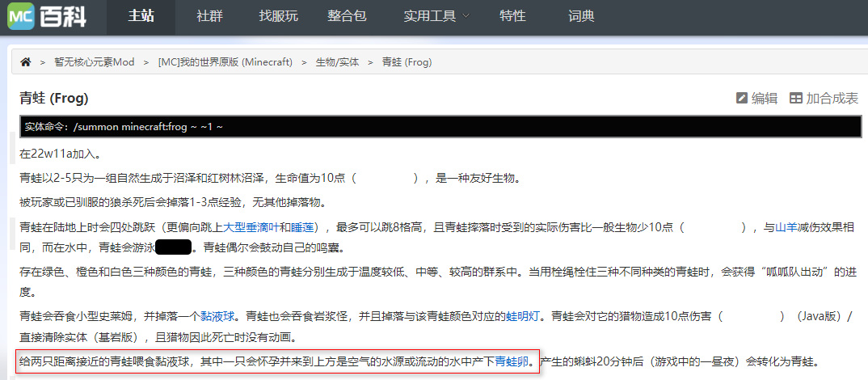868x380 pixels.
Task: Click text 青蛙会吞食小型史莱姆
Action: click(76, 318)
